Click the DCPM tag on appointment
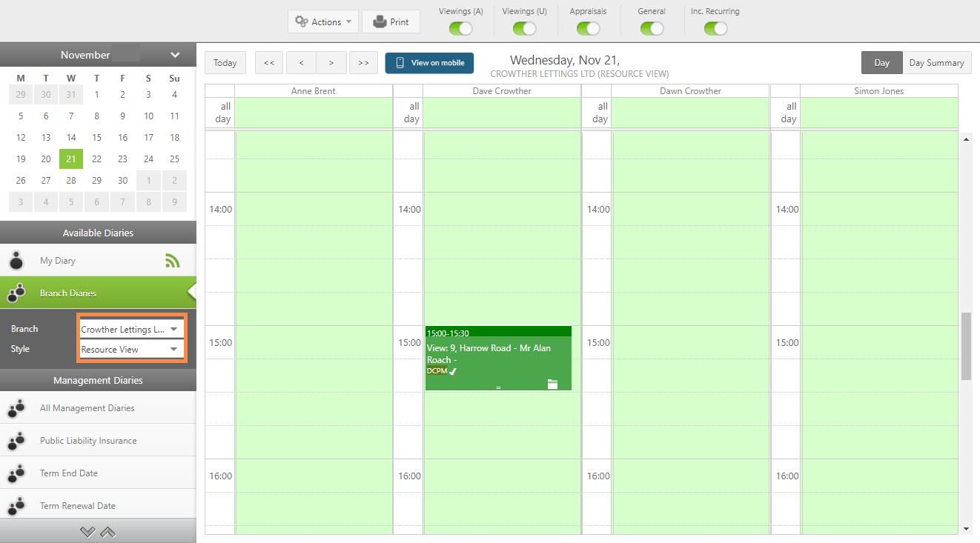This screenshot has height=543, width=980. pos(437,370)
